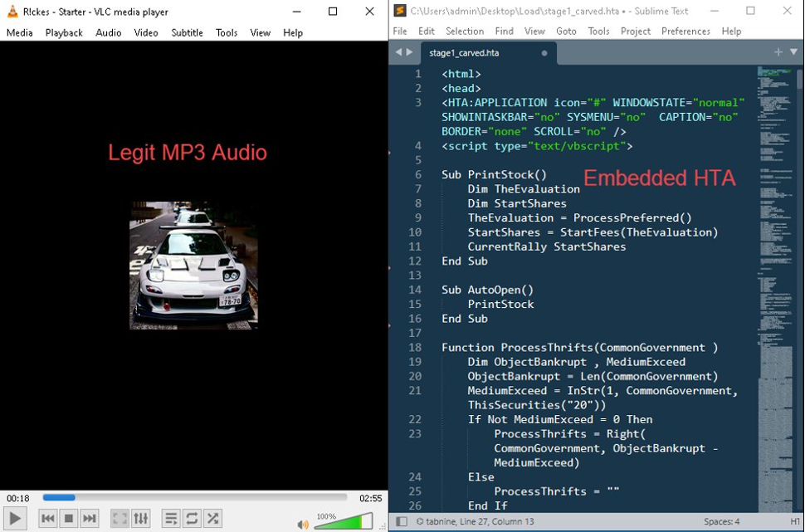Stop playback in VLC
This screenshot has height=532, width=805.
pos(68,519)
